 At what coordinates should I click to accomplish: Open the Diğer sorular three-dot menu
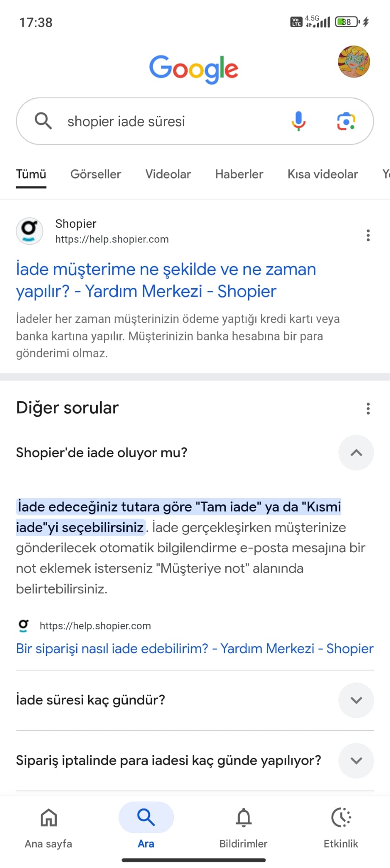(368, 409)
